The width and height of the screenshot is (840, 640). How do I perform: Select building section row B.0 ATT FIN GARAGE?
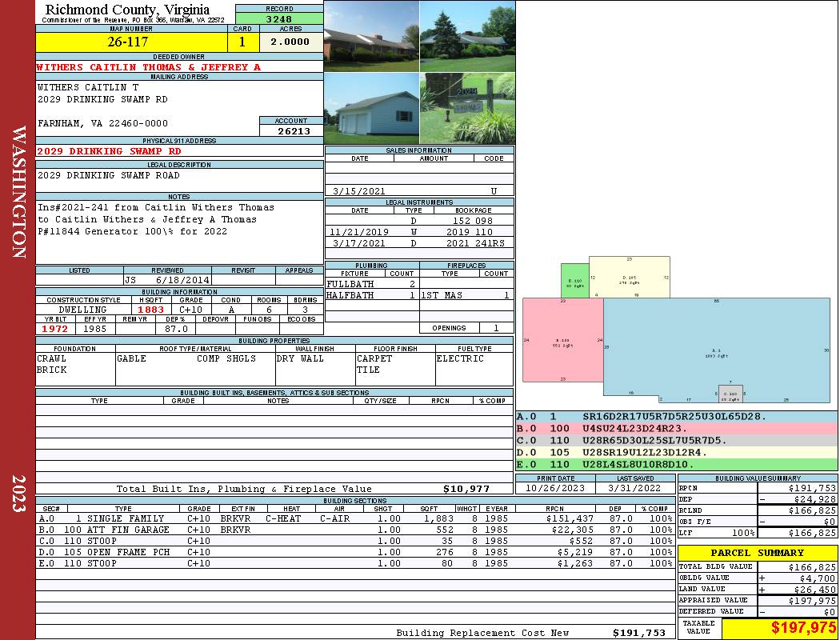(x=356, y=530)
